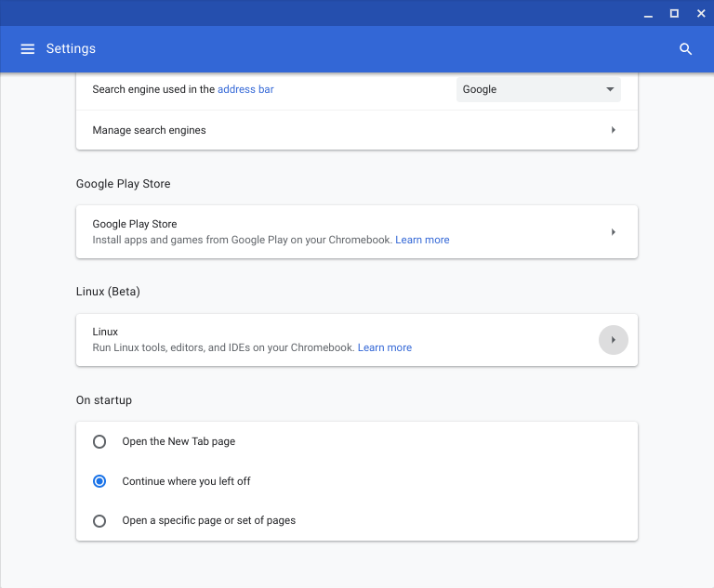
Task: Click the Linux row title
Action: (x=105, y=332)
